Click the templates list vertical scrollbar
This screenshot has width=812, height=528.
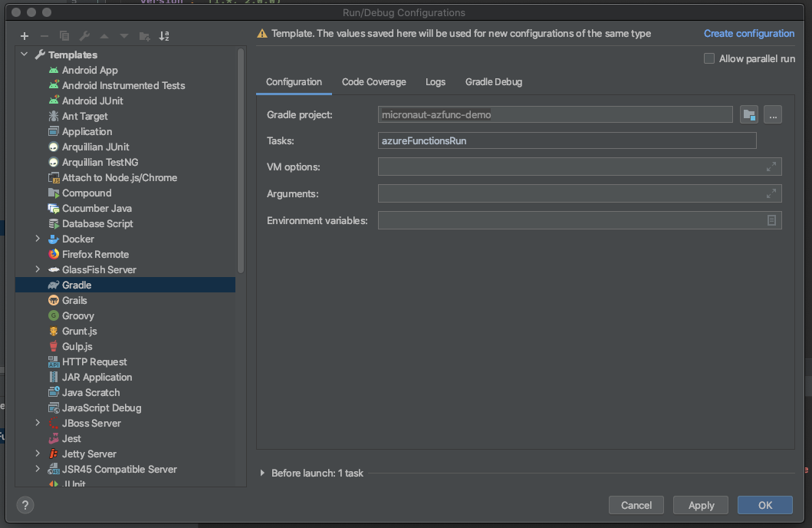(x=241, y=160)
